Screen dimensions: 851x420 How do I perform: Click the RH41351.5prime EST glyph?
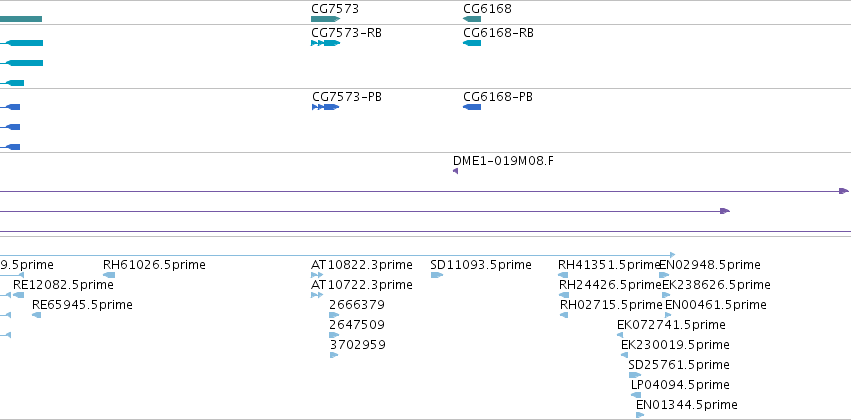coord(563,275)
